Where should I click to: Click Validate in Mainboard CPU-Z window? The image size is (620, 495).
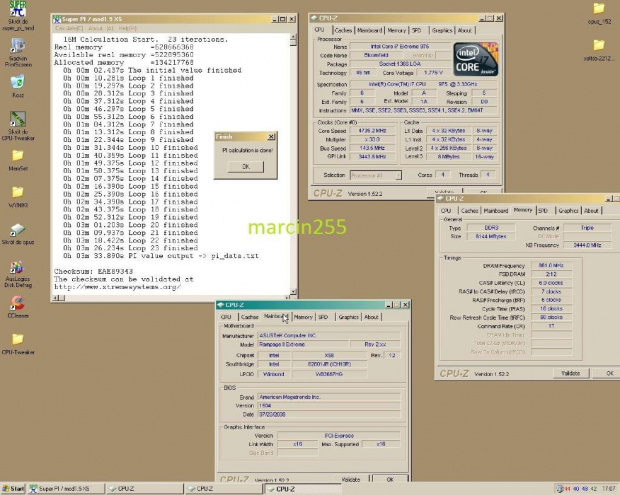[x=351, y=480]
